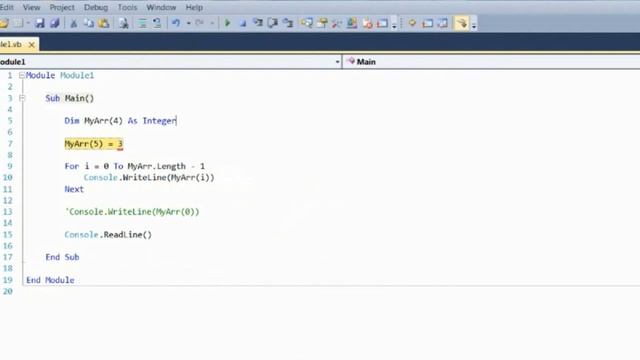The image size is (640, 360).
Task: Click the 'For i = 0 To MyArr.Length - 1' line
Action: (135, 166)
